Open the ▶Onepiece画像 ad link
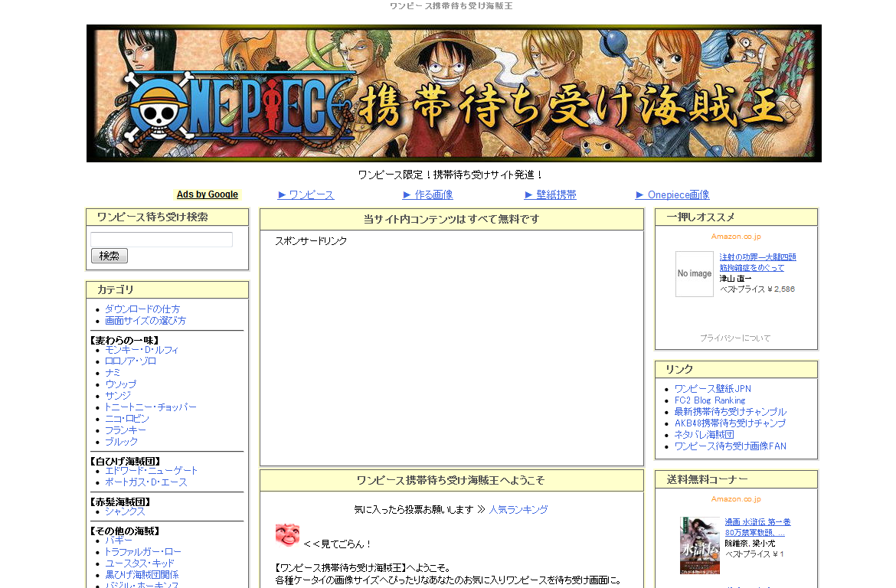Viewport: 896px width, 588px height. (672, 195)
